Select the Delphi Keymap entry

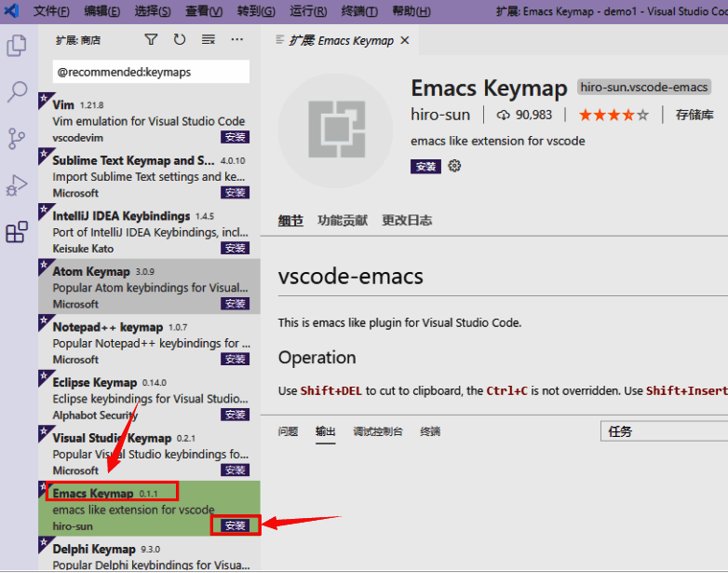[149, 554]
